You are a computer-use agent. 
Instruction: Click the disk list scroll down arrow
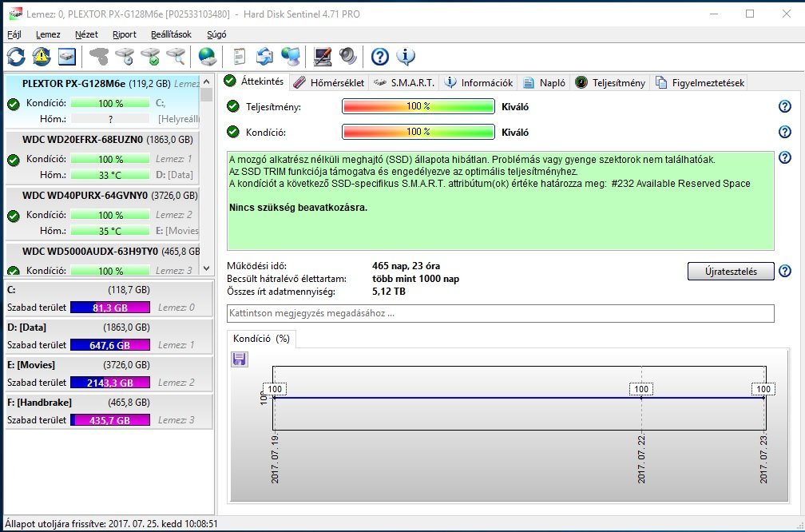click(x=206, y=268)
